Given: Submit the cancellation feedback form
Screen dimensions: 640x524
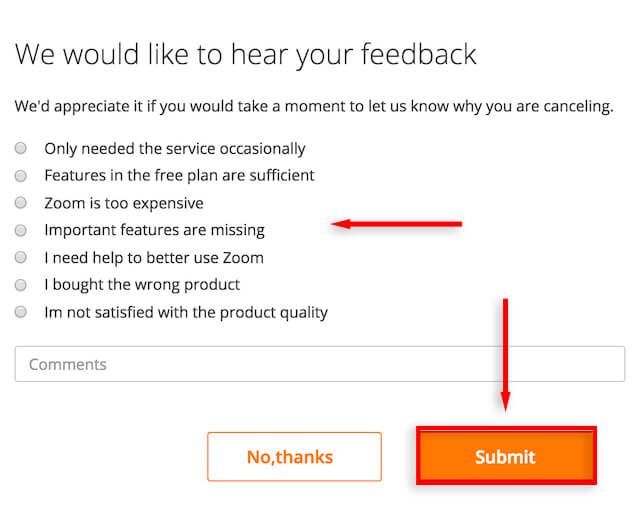Looking at the screenshot, I should [505, 457].
